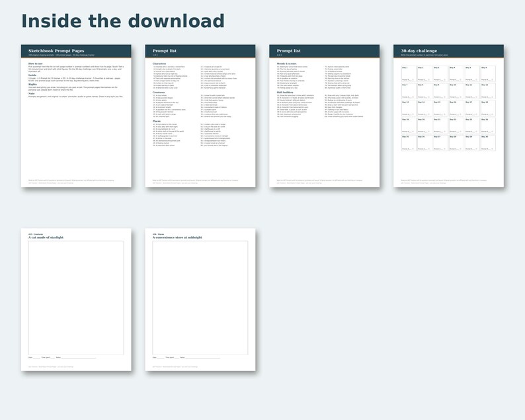Click the 'Day 30' box in challenge grid
This screenshot has width=525, height=420.
pos(488,143)
